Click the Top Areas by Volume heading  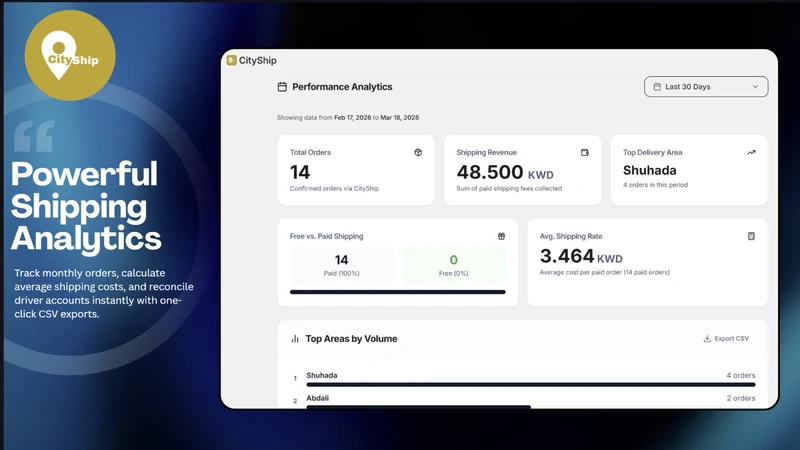coord(351,339)
